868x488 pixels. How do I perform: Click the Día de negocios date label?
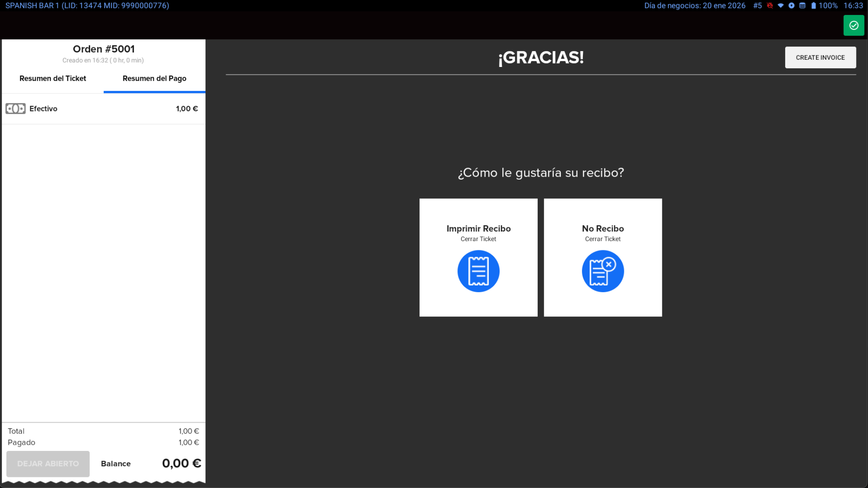click(695, 6)
